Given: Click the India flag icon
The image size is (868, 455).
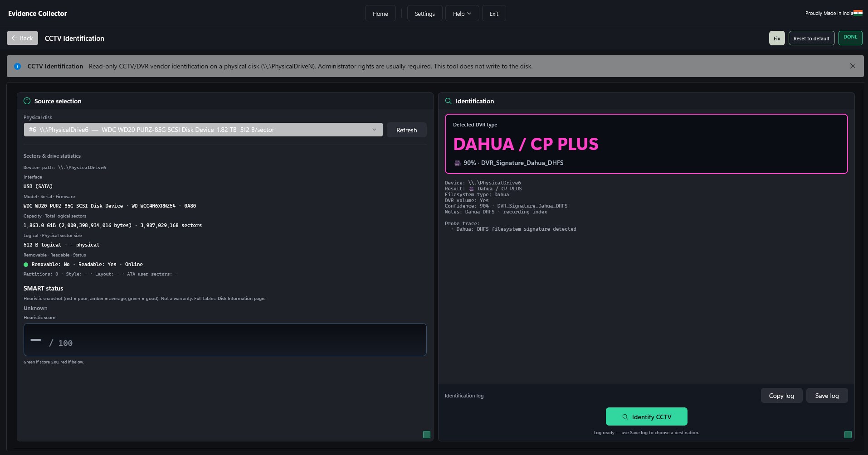Looking at the screenshot, I should 858,13.
